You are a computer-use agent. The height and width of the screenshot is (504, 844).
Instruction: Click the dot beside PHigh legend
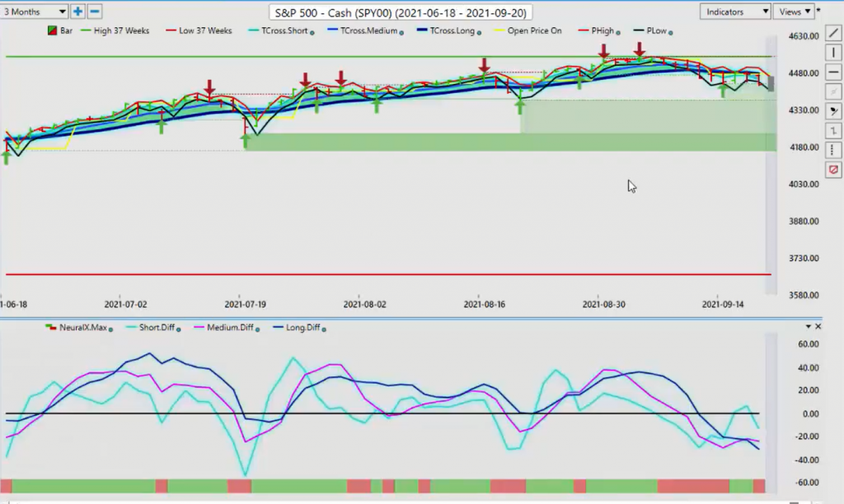click(x=618, y=32)
